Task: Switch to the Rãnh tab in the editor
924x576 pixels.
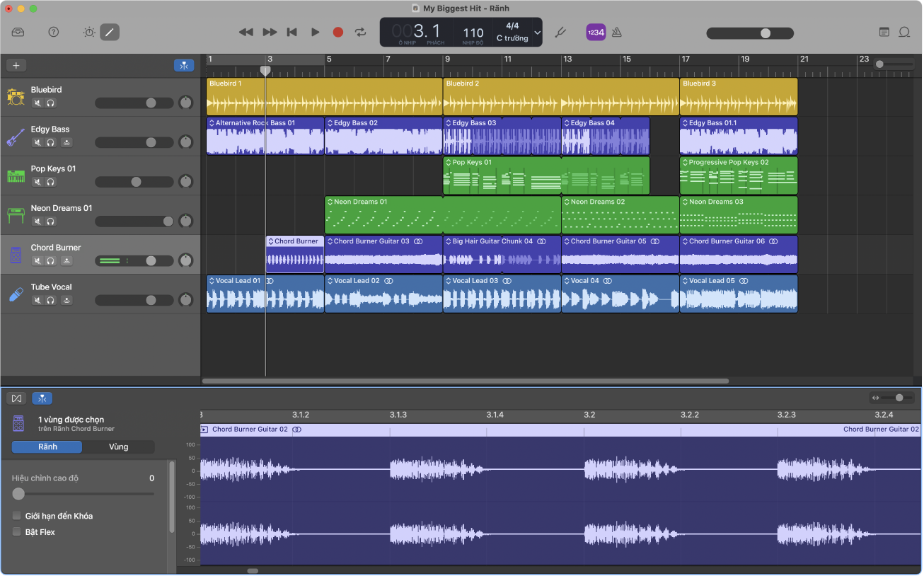Action: coord(47,447)
